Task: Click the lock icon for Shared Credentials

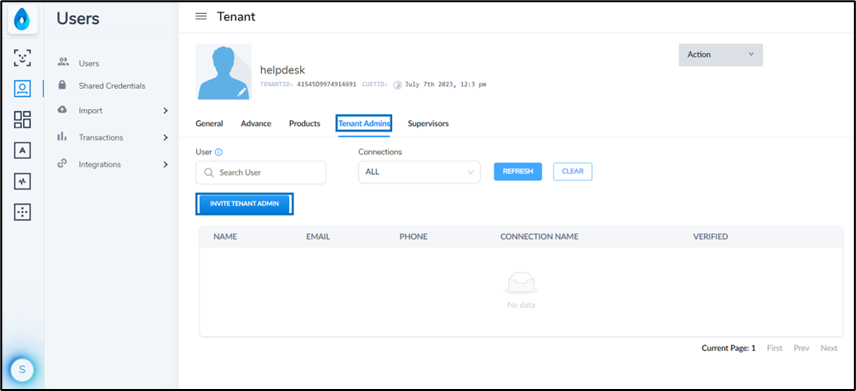Action: click(62, 85)
